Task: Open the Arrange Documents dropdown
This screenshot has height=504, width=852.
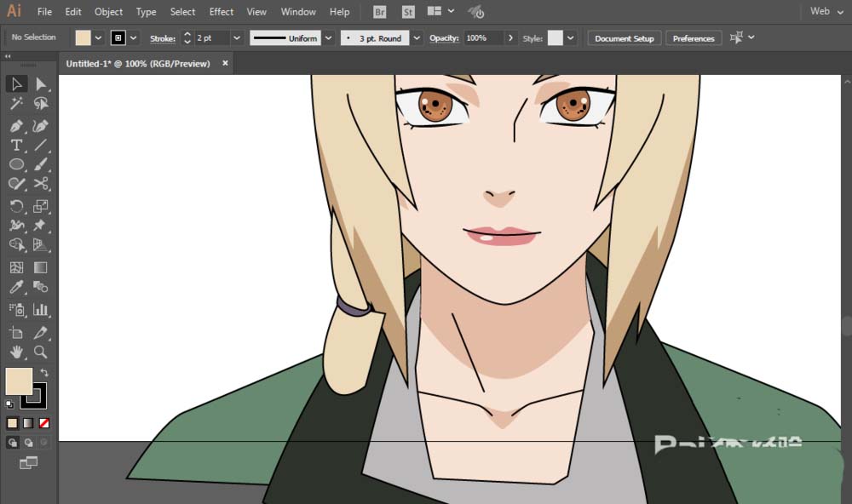Action: pyautogui.click(x=440, y=11)
